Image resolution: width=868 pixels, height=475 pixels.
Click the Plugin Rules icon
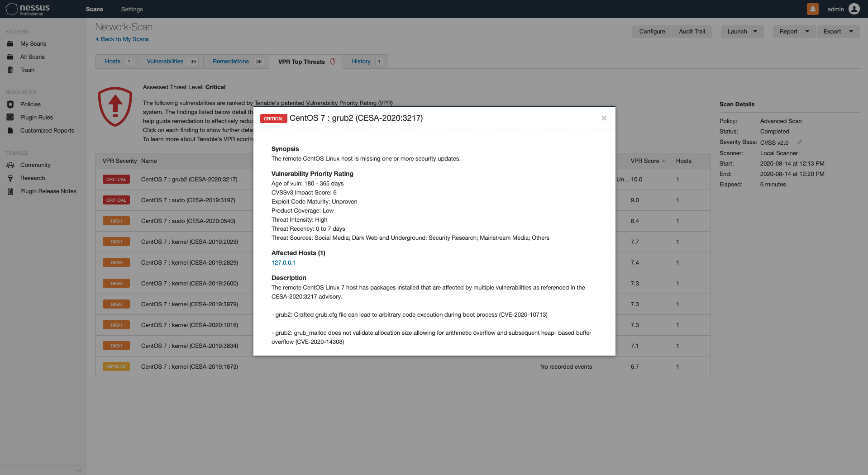click(x=10, y=118)
